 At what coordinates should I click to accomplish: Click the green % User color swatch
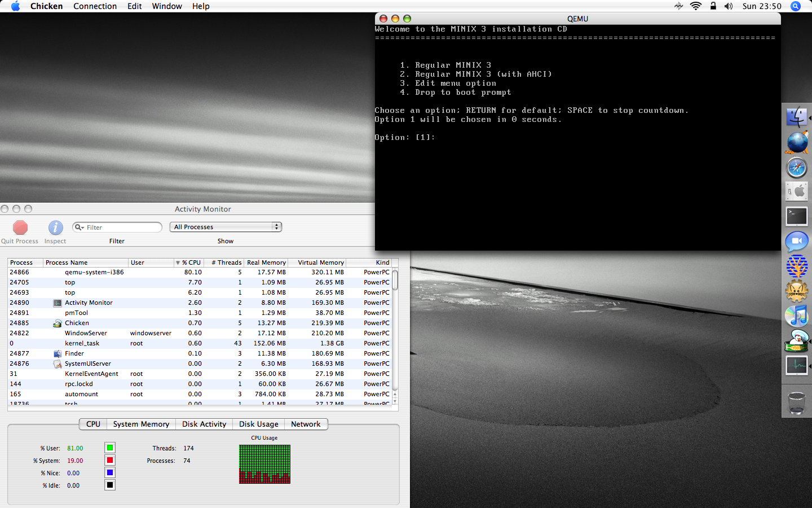[110, 448]
